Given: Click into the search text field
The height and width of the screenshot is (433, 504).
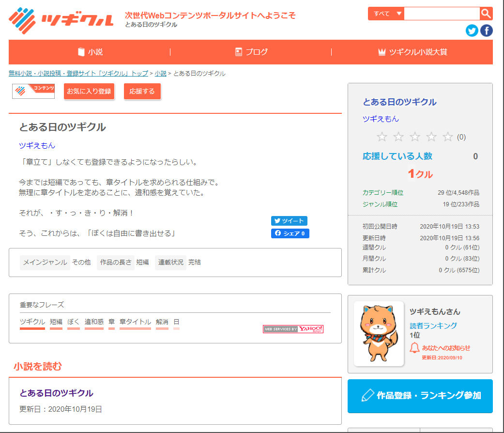Looking at the screenshot, I should (442, 14).
